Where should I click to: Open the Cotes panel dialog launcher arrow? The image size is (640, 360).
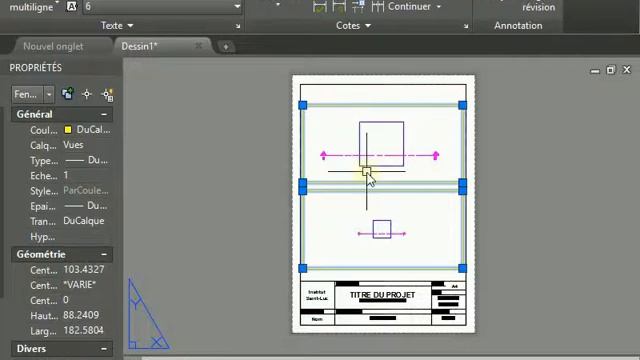(466, 26)
